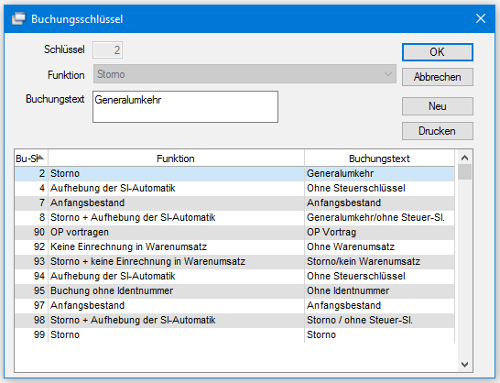Click the Abbrechen button
Viewport: 500px width, 383px height.
(437, 77)
